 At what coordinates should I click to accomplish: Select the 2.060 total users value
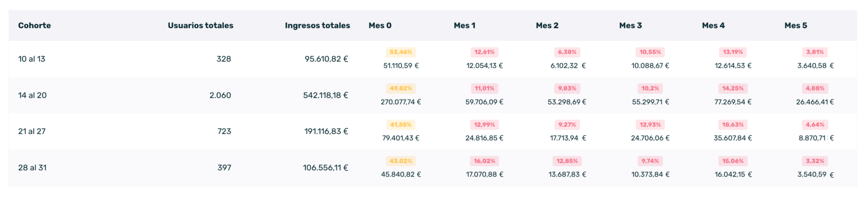point(220,95)
